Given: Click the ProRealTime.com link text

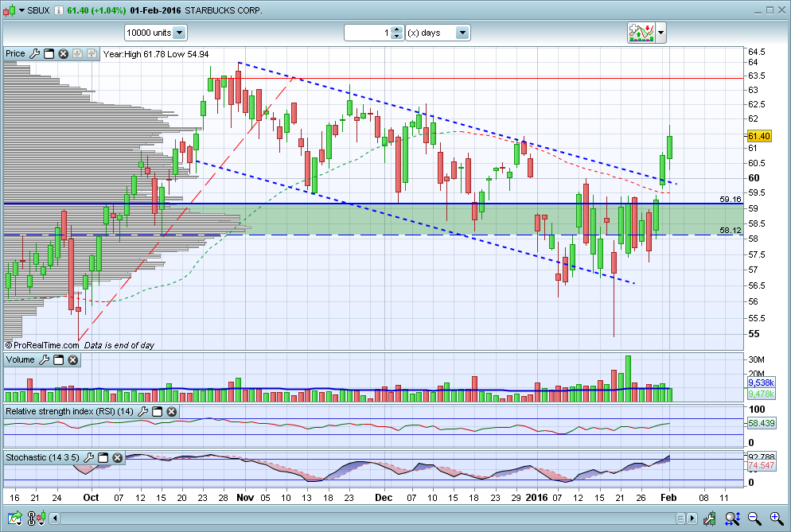Looking at the screenshot, I should 42,345.
